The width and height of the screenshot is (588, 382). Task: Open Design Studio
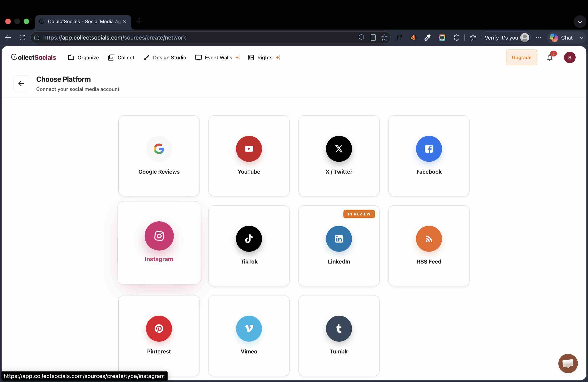click(x=165, y=58)
